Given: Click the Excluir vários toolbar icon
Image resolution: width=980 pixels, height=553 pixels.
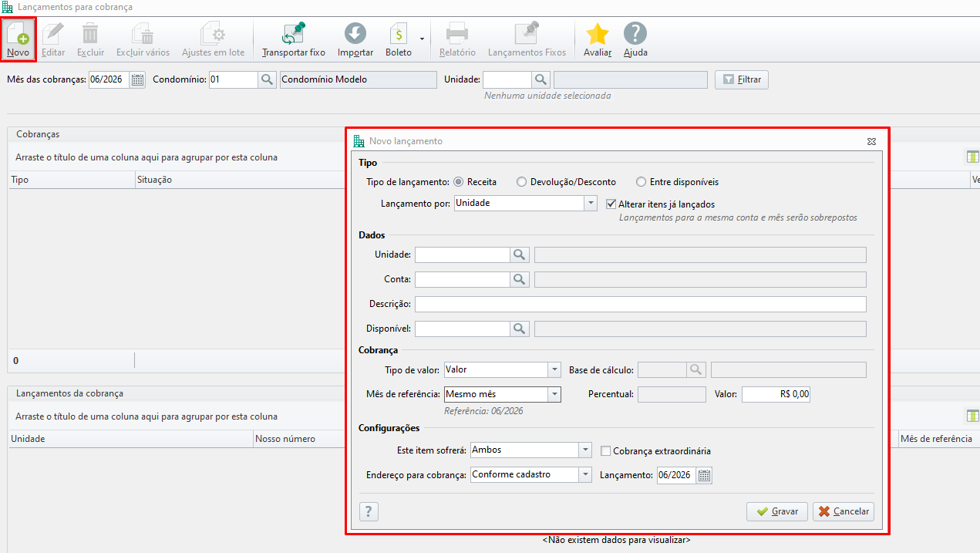Looking at the screenshot, I should click(x=143, y=39).
